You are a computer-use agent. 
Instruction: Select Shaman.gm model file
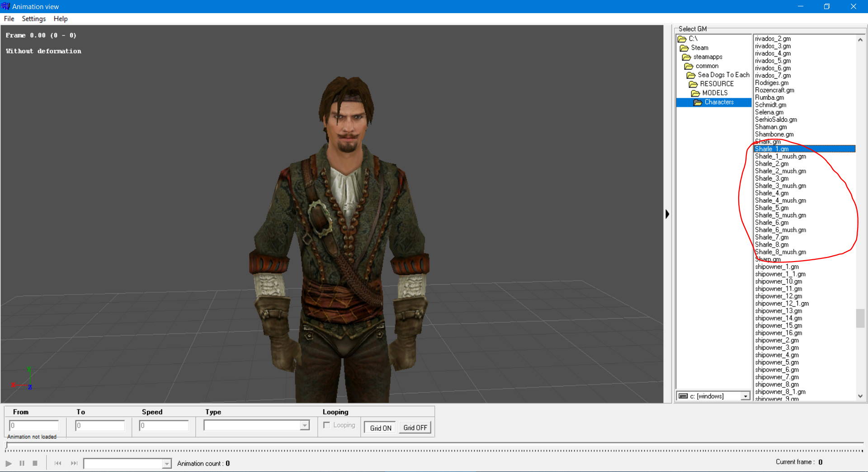pos(771,127)
